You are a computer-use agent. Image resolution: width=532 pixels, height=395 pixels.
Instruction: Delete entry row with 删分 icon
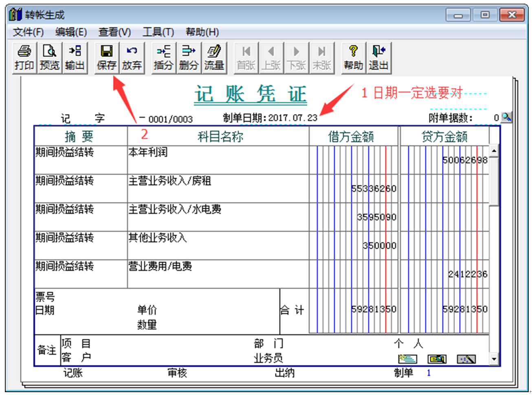coord(189,57)
